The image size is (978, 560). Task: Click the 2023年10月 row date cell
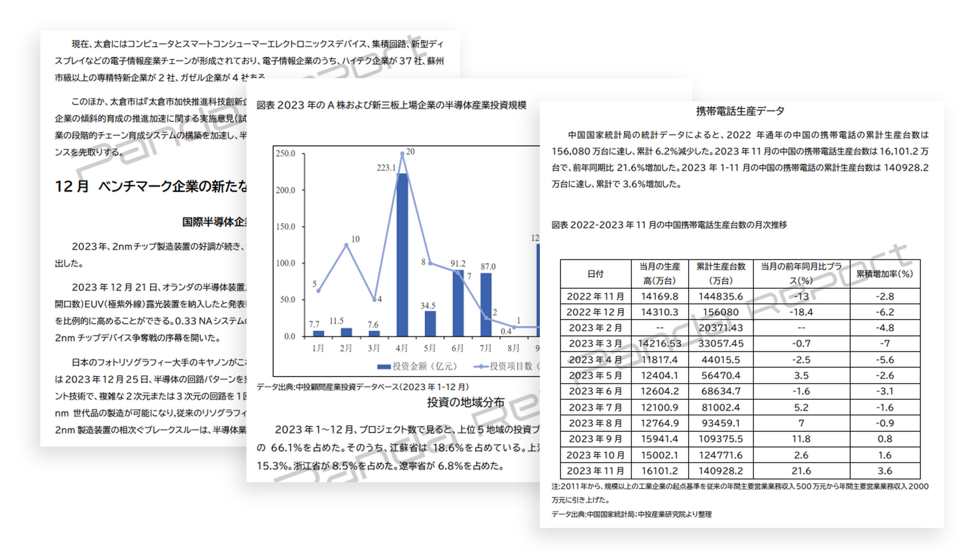tap(595, 455)
